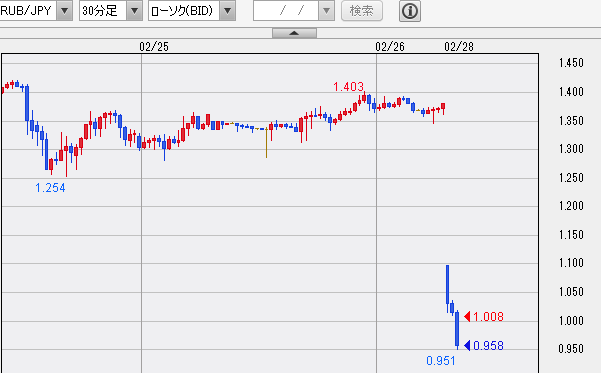Click the 1.000 axis value
This screenshot has width=601, height=373.
tap(571, 320)
